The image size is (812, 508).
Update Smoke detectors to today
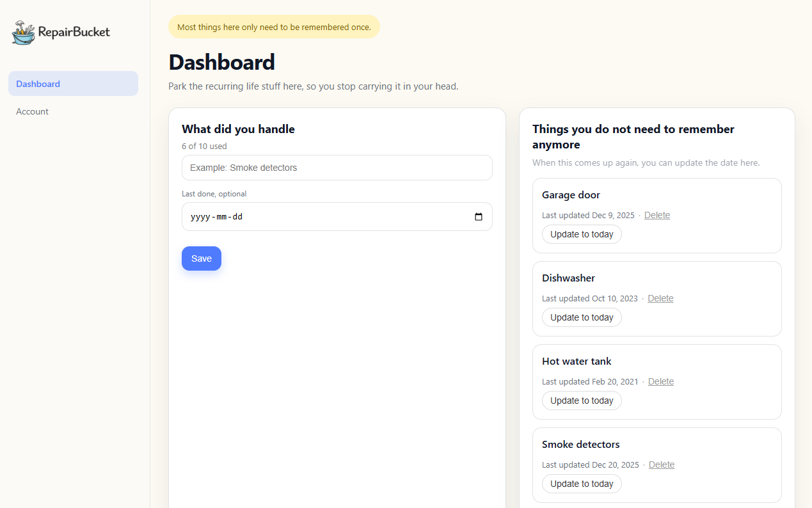582,484
